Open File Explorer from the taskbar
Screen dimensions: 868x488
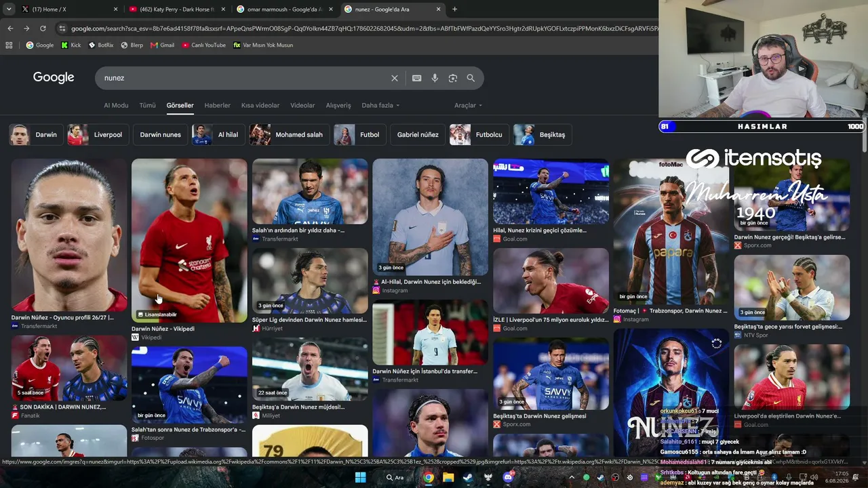tap(448, 477)
